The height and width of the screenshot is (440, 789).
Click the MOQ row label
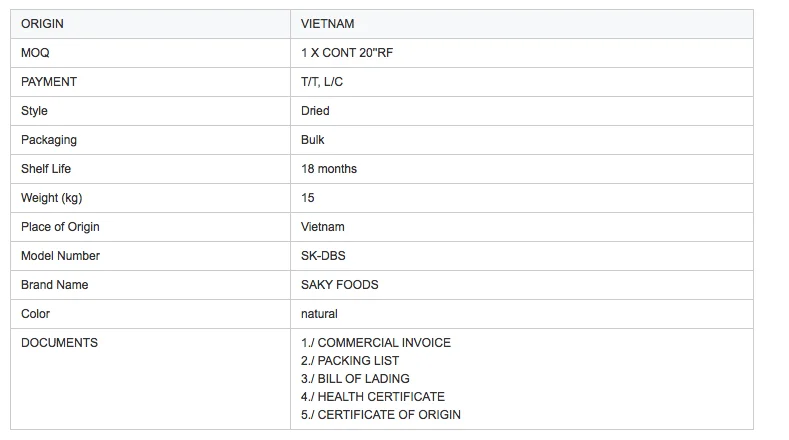pyautogui.click(x=35, y=53)
